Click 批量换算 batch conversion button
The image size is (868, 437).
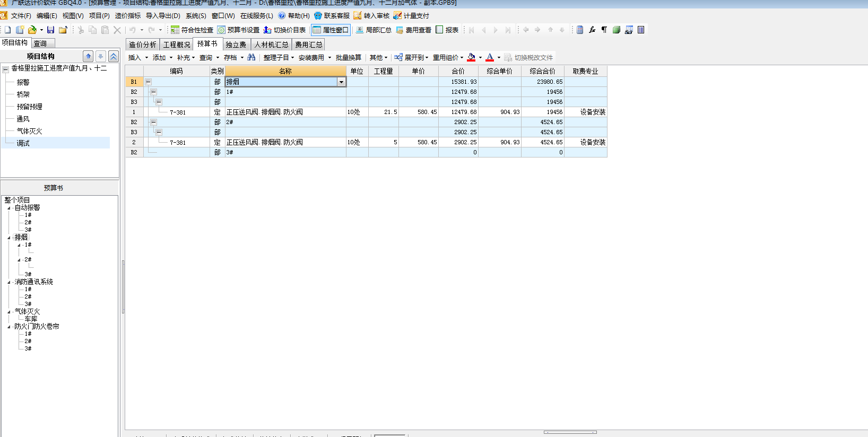click(349, 57)
